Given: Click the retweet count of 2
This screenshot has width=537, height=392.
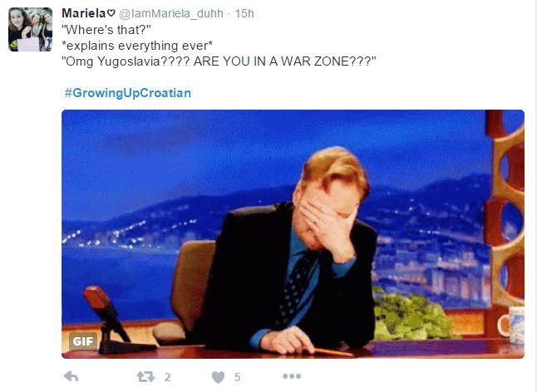Looking at the screenshot, I should coord(167,377).
